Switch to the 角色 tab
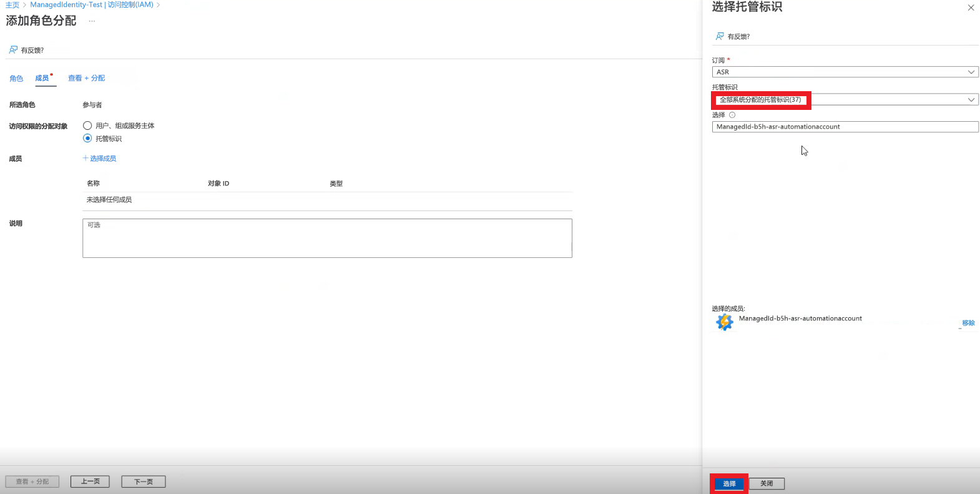This screenshot has height=494, width=980. (x=16, y=78)
